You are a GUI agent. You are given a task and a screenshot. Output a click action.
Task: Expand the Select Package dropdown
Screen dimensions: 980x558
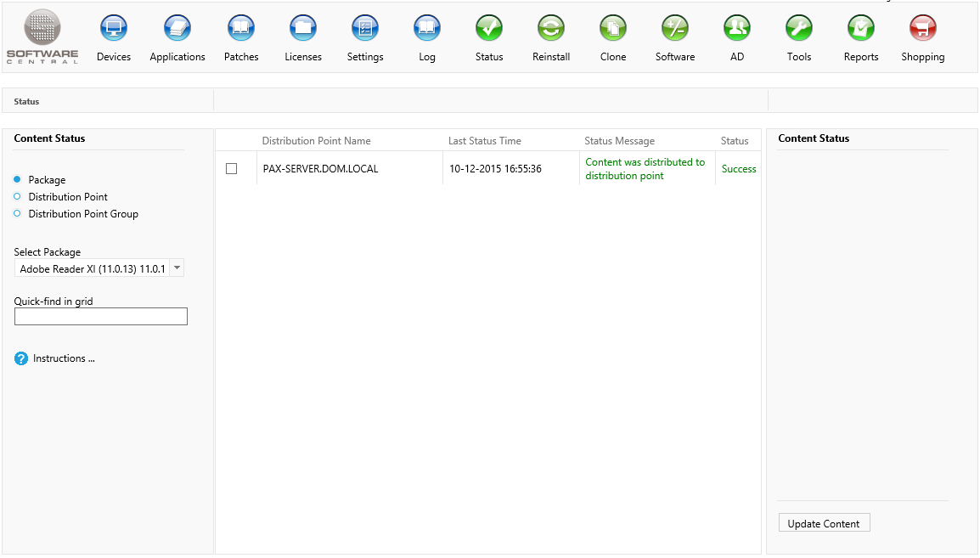[x=177, y=268]
